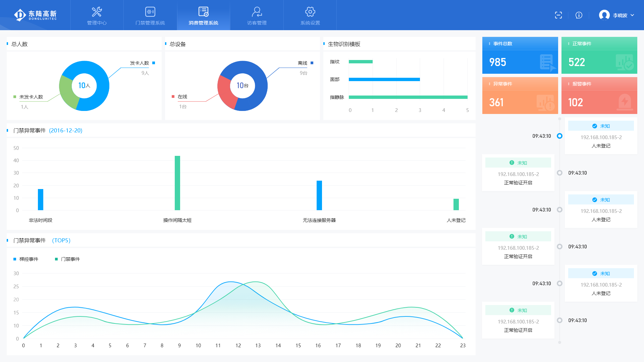Click the 总人数 panel title
This screenshot has width=644, height=362.
[19, 44]
